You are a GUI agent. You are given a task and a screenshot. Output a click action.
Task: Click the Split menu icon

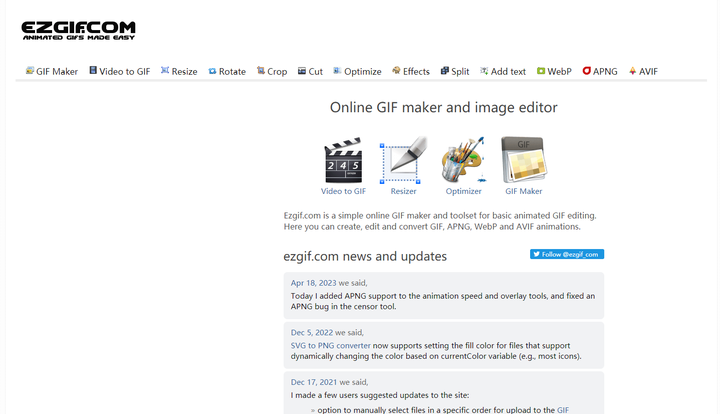pyautogui.click(x=444, y=71)
